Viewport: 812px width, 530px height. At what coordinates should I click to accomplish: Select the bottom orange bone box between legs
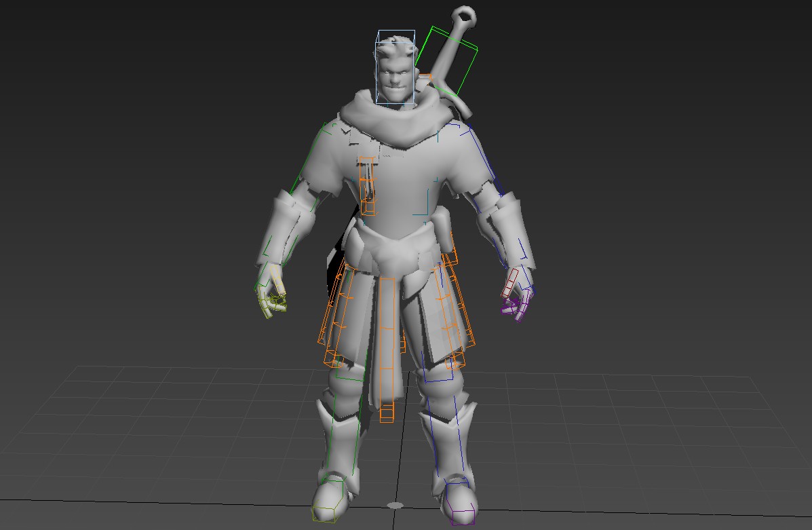(387, 414)
